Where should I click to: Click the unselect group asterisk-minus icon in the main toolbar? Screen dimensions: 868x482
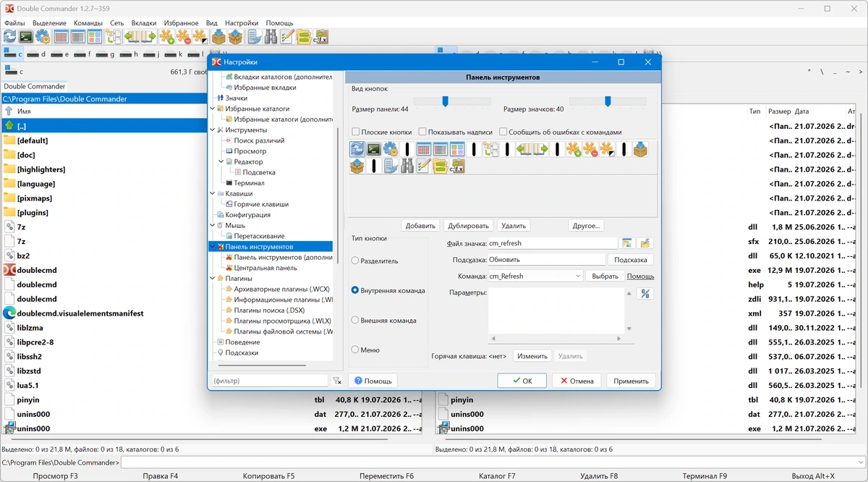click(x=183, y=36)
